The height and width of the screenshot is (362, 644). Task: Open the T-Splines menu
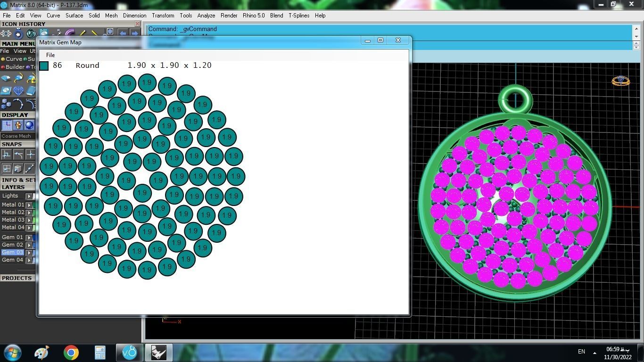299,16
